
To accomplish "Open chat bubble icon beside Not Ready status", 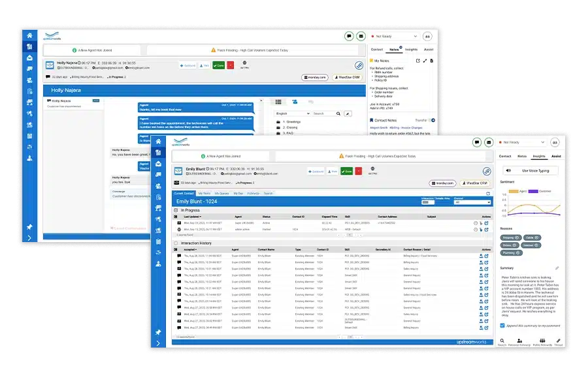I will (x=477, y=142).
